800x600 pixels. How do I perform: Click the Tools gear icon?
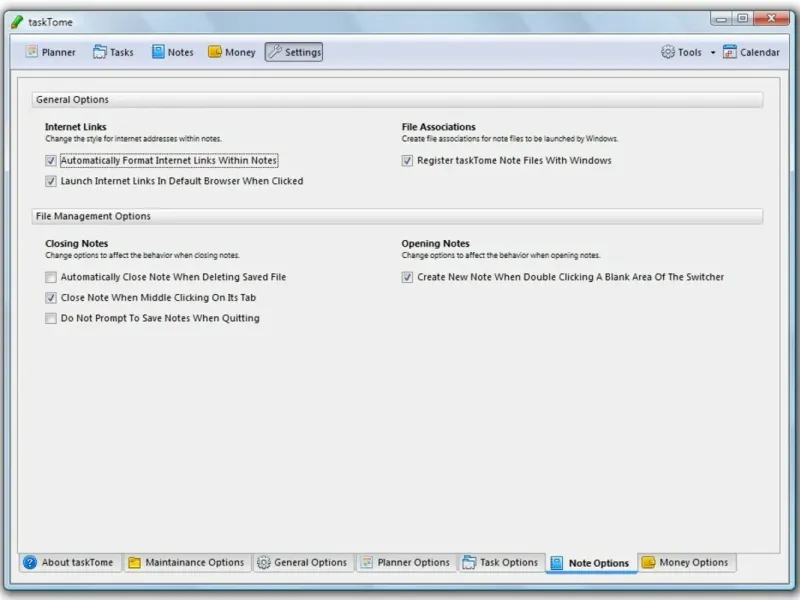coord(668,52)
